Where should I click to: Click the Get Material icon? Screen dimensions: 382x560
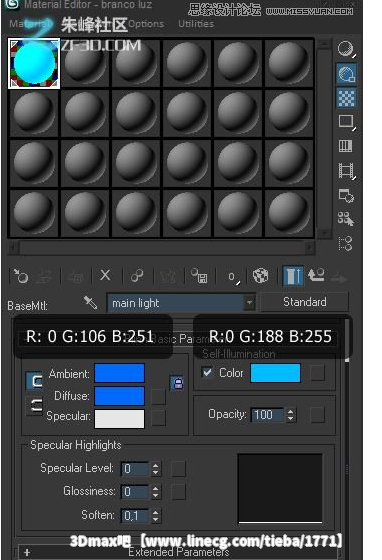[x=21, y=276]
